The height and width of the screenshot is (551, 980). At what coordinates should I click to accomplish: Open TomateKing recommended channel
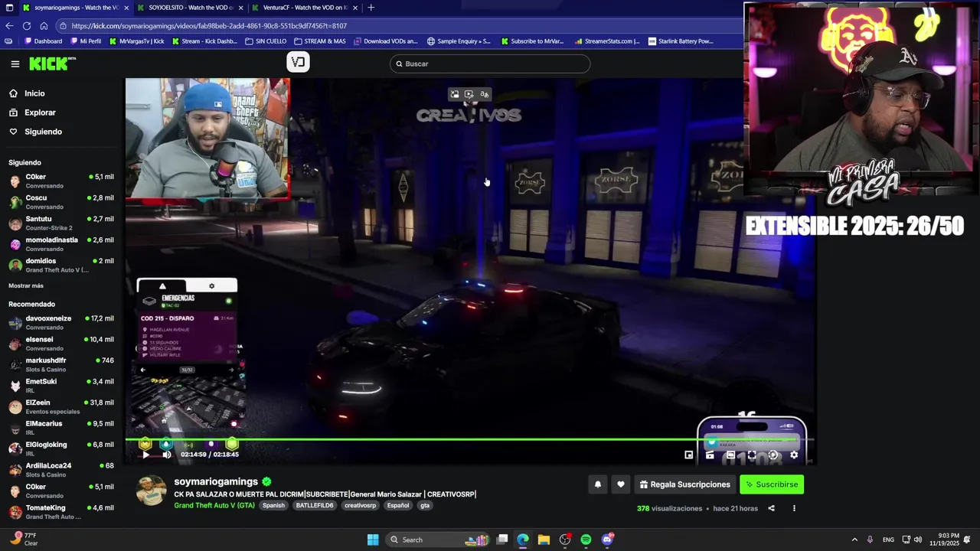coord(61,511)
